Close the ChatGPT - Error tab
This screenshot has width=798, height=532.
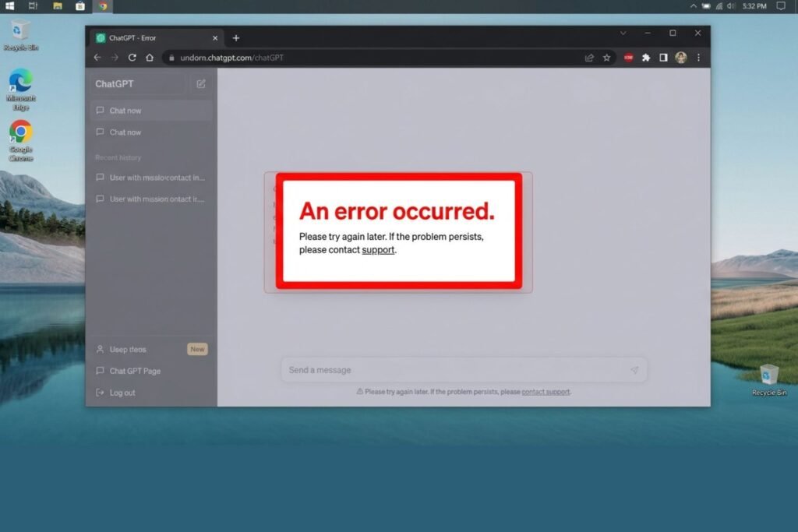click(x=215, y=38)
